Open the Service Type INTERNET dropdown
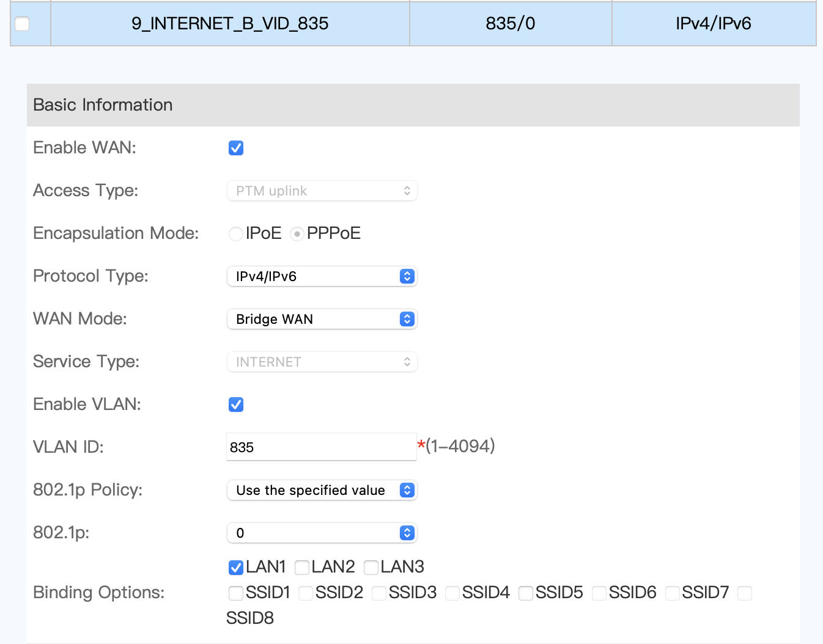Screen dimensions: 823x644 (322, 362)
